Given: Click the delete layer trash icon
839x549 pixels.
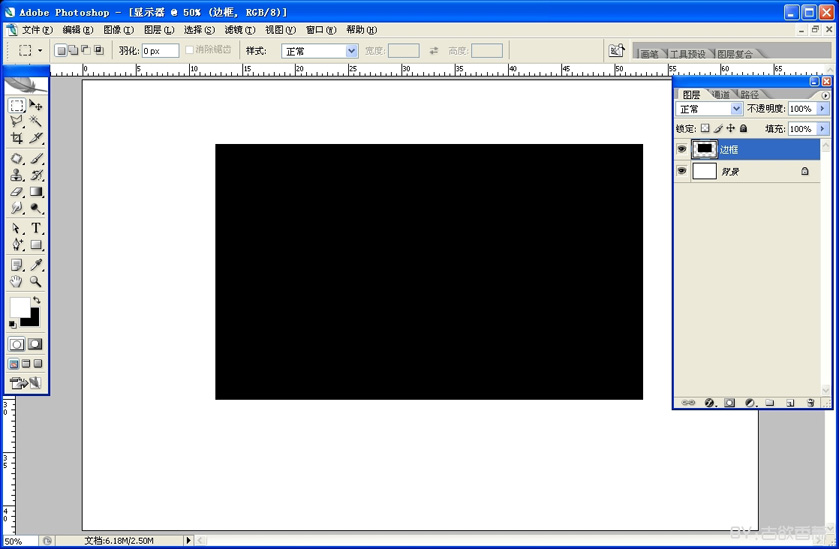Looking at the screenshot, I should coord(811,402).
